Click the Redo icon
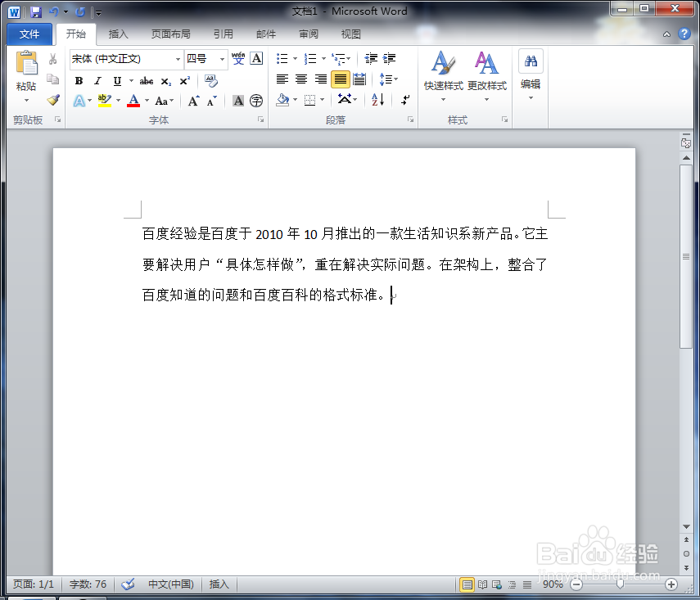The width and height of the screenshot is (700, 600). [x=80, y=12]
